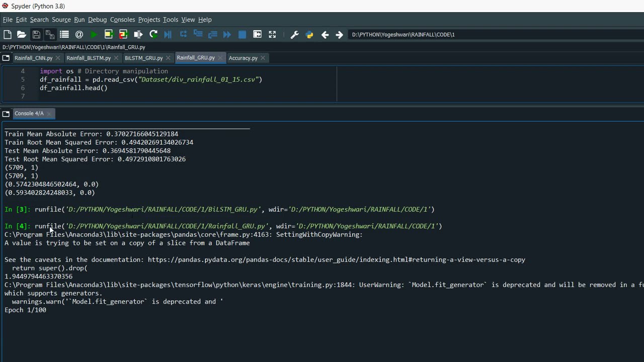Viewport: 644px width, 362px height.
Task: Close the BiLSTM_GRU.py tab
Action: click(168, 58)
